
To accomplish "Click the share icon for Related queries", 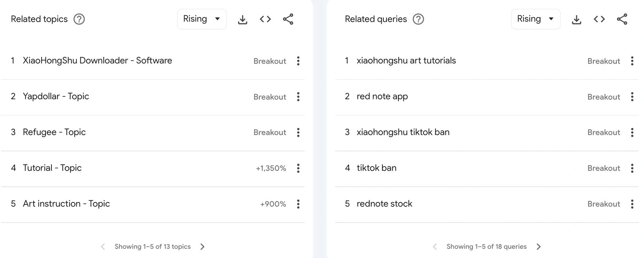I will coord(622,19).
